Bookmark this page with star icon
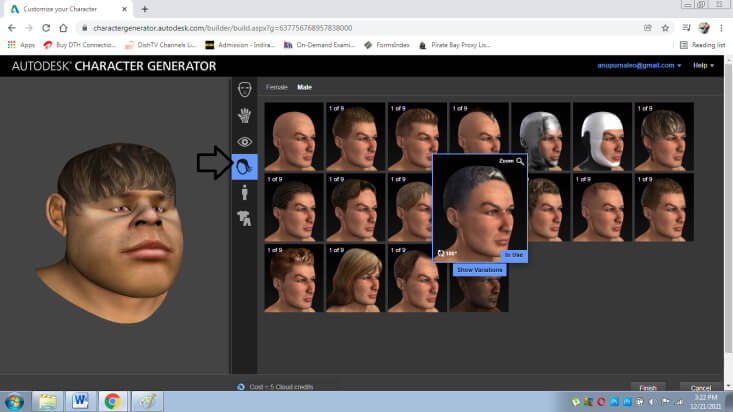This screenshot has width=733, height=412. [665, 28]
